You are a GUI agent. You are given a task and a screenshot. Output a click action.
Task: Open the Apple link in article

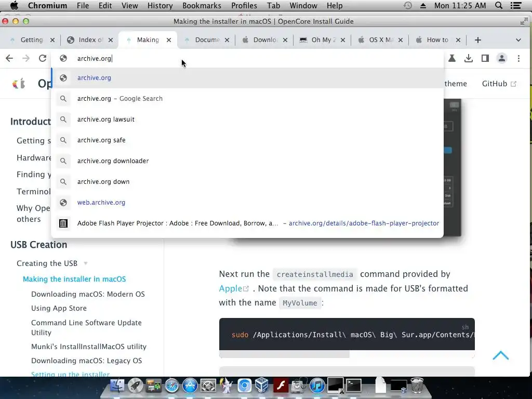click(233, 288)
